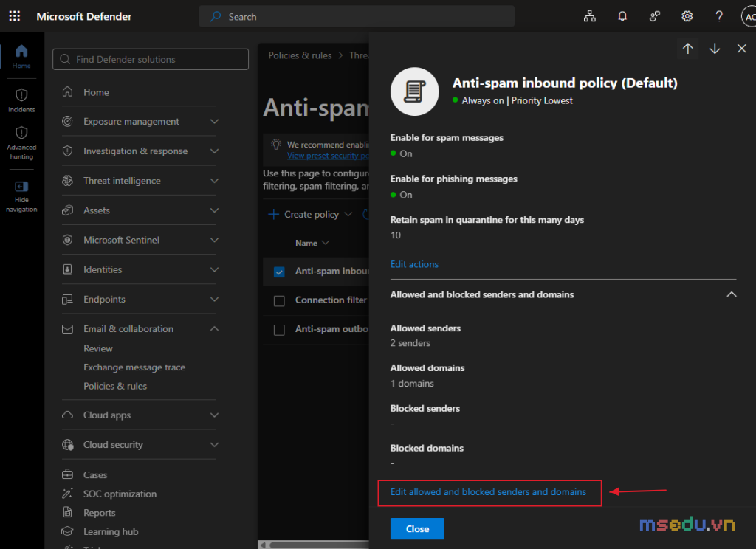The image size is (756, 549).
Task: Open the help question mark
Action: click(719, 16)
